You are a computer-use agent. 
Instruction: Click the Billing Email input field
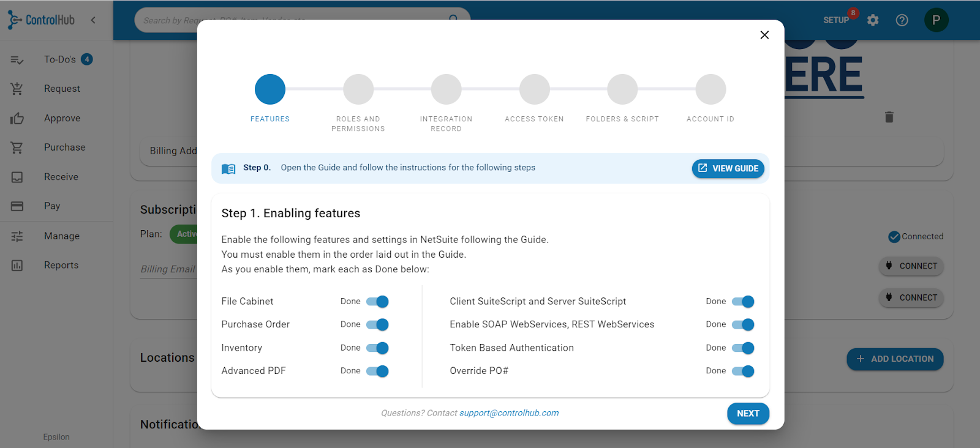168,269
